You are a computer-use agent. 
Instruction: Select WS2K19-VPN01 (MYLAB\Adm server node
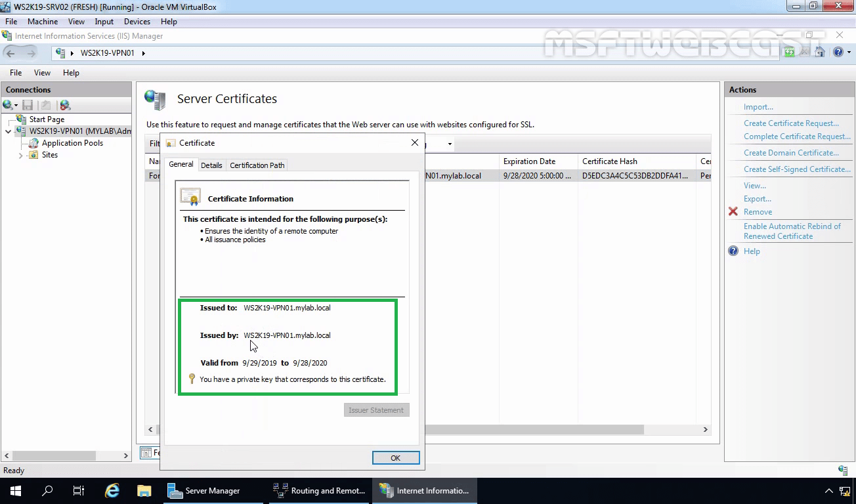[x=80, y=131]
